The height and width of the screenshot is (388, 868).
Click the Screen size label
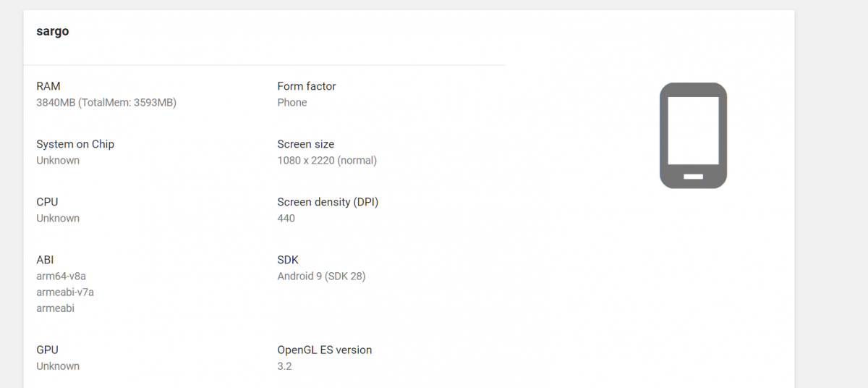(306, 144)
